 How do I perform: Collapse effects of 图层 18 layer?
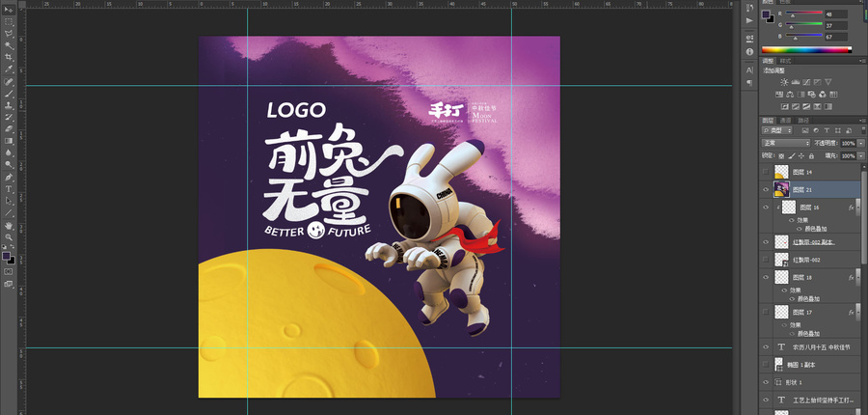(858, 277)
